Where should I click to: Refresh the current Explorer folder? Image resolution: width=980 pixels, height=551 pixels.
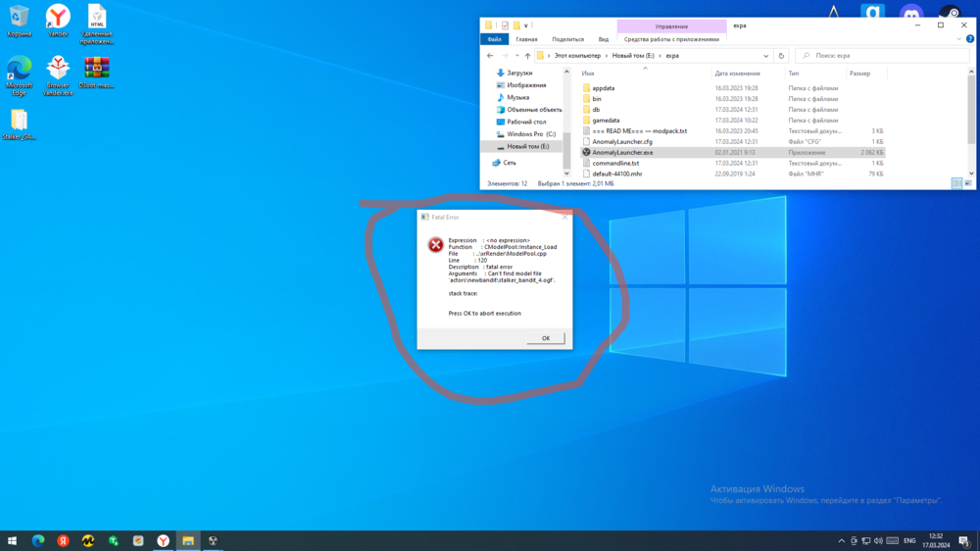[x=781, y=56]
